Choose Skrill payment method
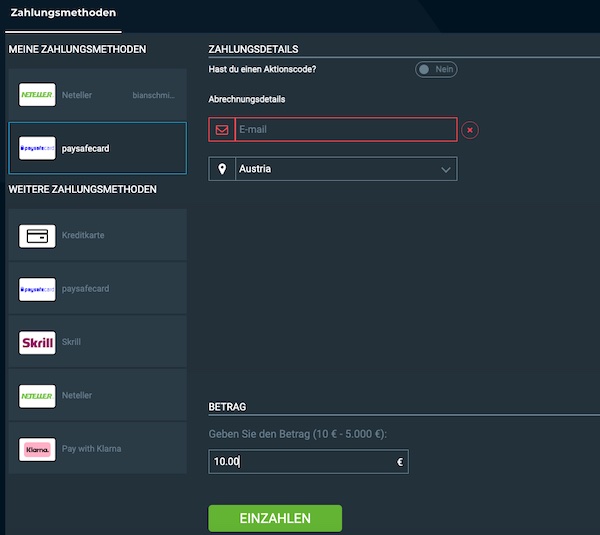The height and width of the screenshot is (535, 600). point(98,342)
